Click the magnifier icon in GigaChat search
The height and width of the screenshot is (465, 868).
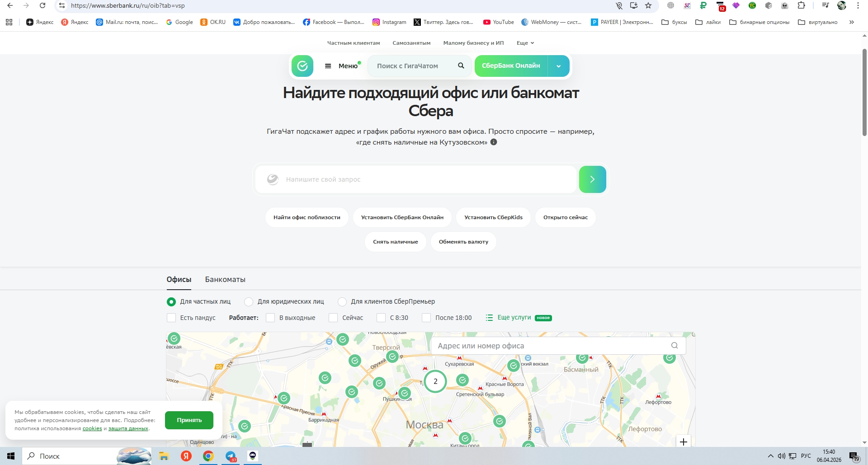coord(461,66)
